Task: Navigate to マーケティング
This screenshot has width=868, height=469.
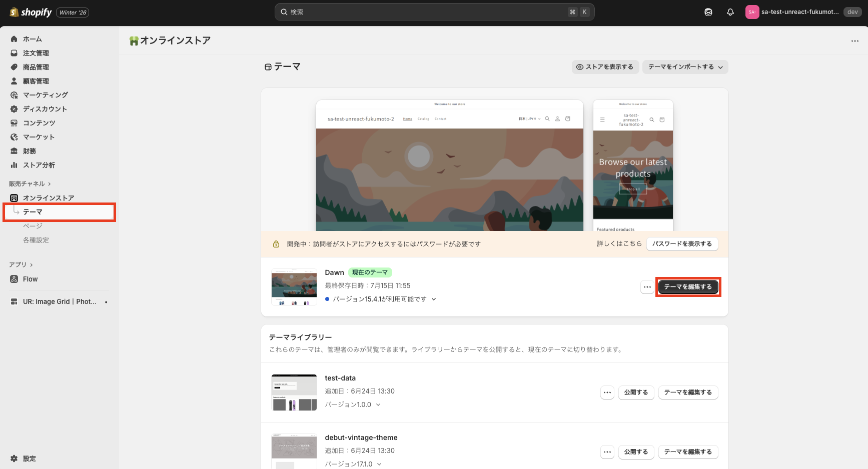Action: click(46, 94)
